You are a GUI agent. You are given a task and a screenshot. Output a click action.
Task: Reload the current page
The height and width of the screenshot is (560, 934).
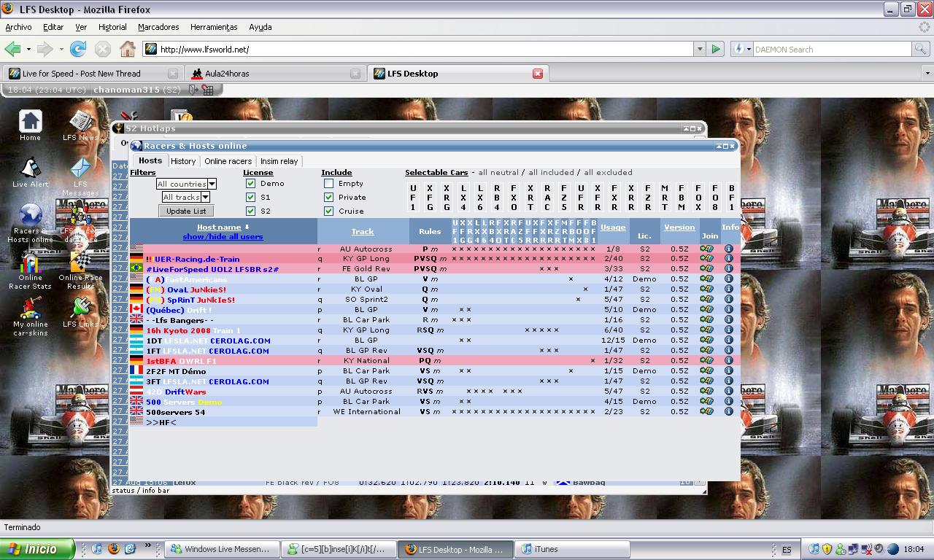tap(77, 49)
